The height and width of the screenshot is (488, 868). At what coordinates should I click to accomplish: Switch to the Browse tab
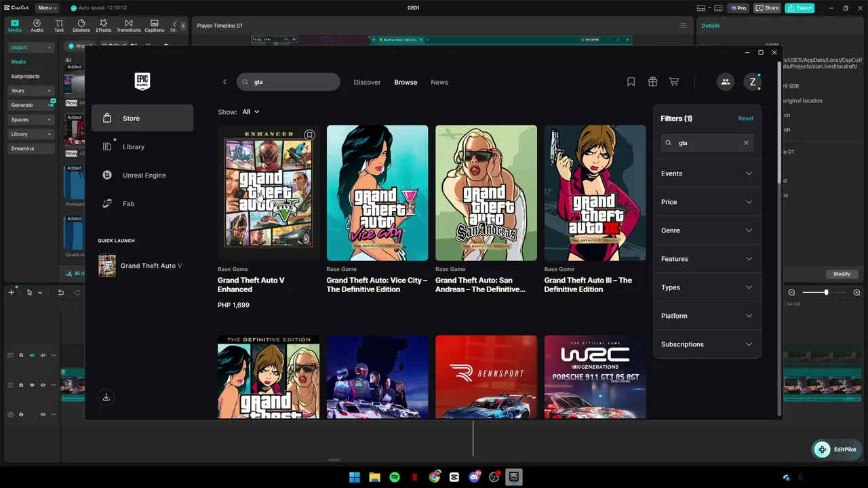(x=406, y=82)
